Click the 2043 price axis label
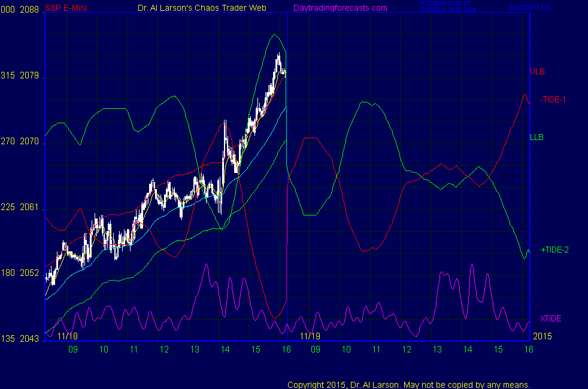Image resolution: width=588 pixels, height=389 pixels. point(29,339)
